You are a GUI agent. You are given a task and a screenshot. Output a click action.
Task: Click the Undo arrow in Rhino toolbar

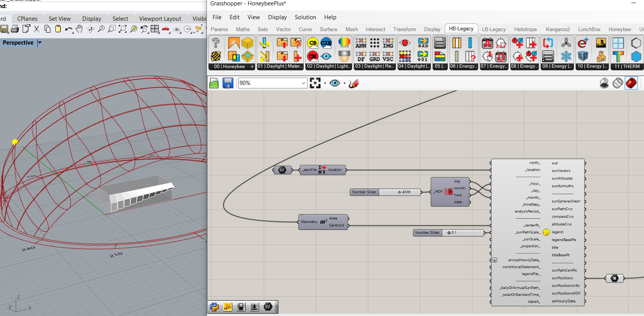tap(69, 29)
